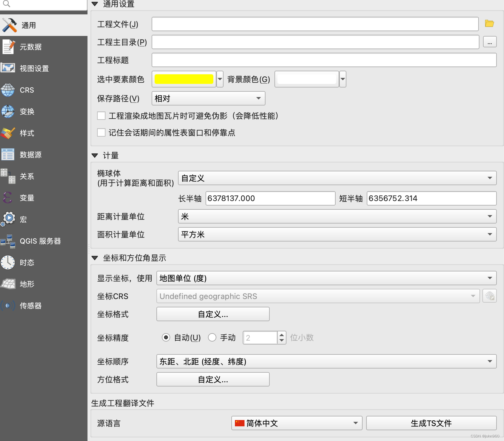This screenshot has height=441, width=504.
Task: Enable avoid artifacts when rendering map tiles
Action: pyautogui.click(x=101, y=116)
